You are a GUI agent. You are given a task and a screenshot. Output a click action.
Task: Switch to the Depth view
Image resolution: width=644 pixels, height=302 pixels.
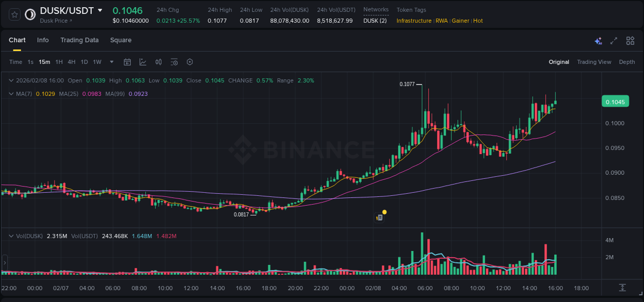pyautogui.click(x=627, y=62)
